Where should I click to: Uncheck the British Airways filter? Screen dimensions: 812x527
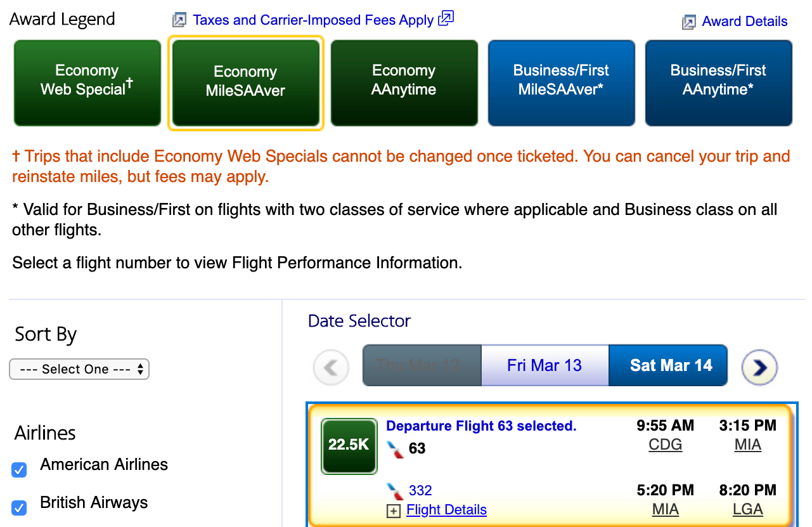(20, 508)
